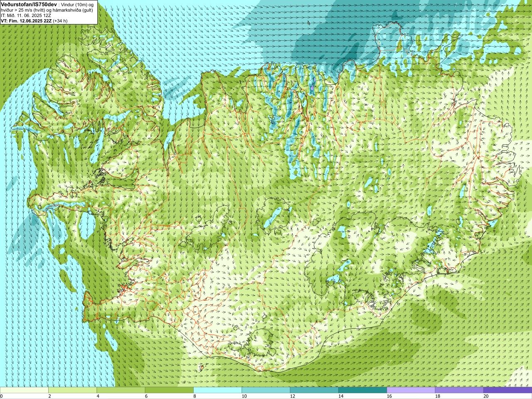The image size is (532, 399).
Task: Pick the darkest purple legend swatch above 20 m/s
Action: [x=507, y=390]
